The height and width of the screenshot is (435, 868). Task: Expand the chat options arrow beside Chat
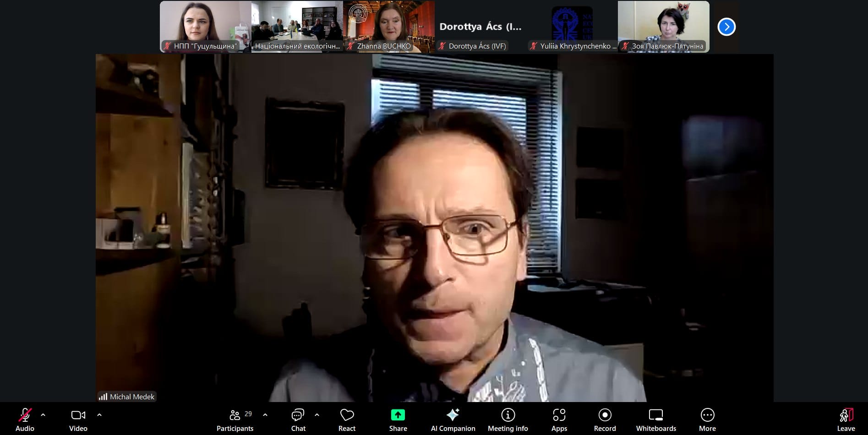(x=317, y=415)
